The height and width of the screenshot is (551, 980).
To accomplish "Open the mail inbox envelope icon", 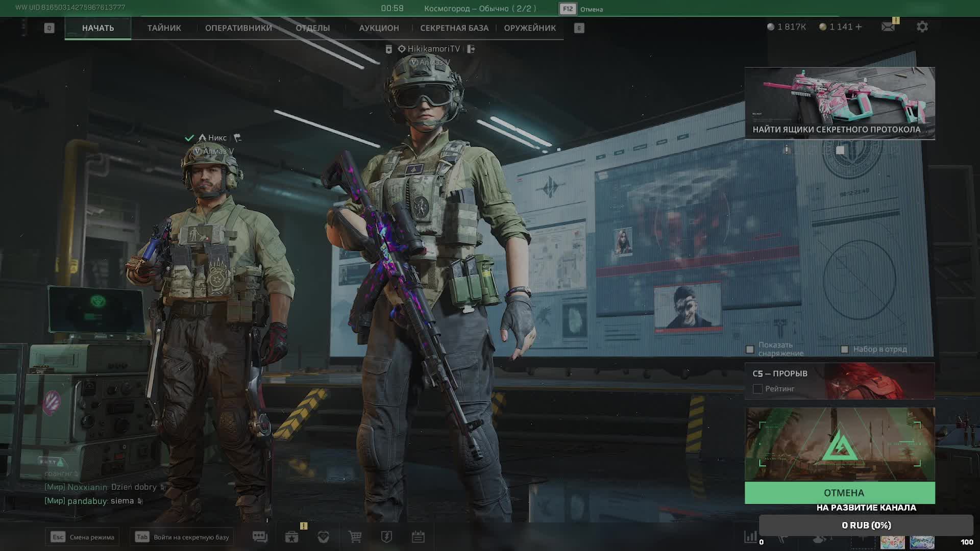I will 888,27.
